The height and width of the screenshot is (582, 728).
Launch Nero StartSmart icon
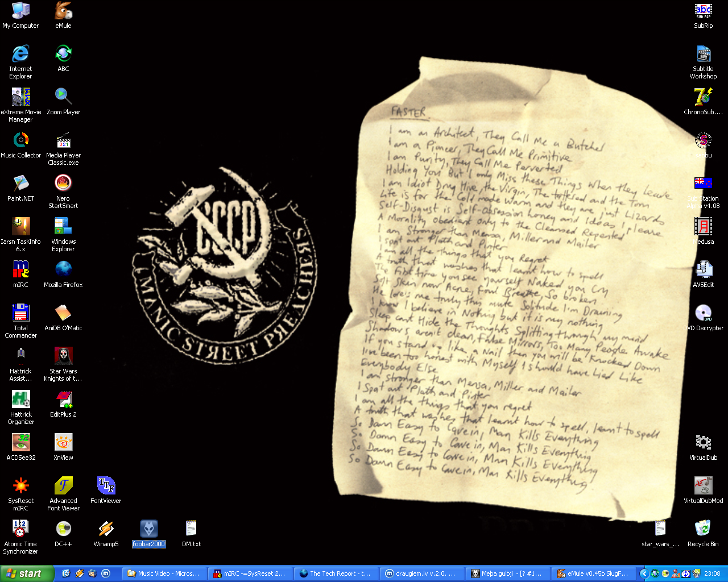[63, 192]
